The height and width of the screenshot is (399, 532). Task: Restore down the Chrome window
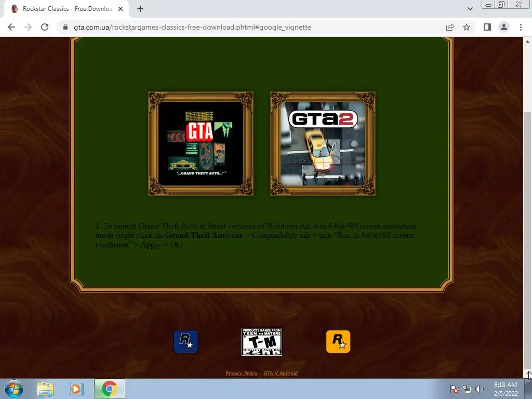click(x=501, y=4)
